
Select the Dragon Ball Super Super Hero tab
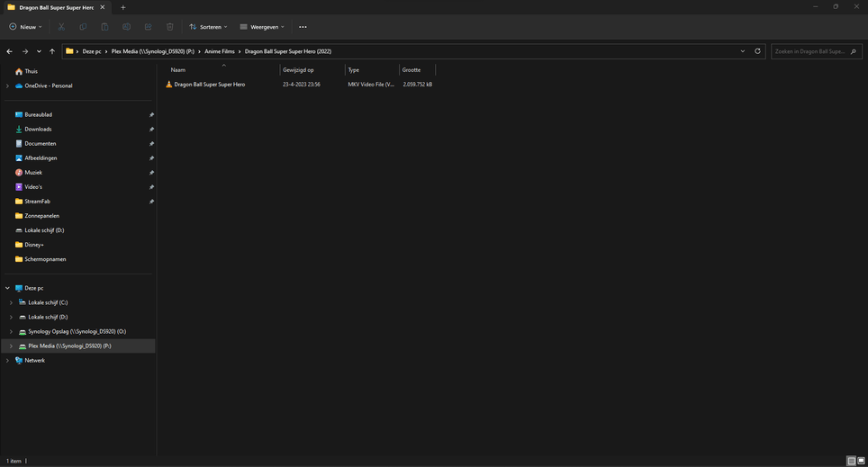(55, 8)
